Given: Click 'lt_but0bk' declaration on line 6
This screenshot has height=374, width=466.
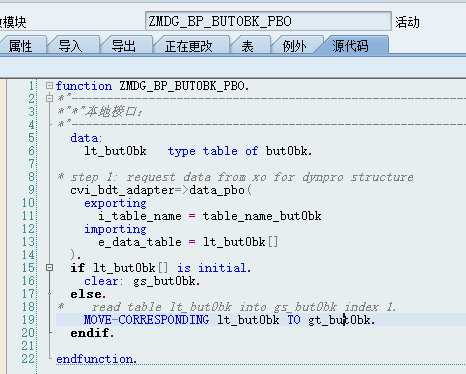Looking at the screenshot, I should click(115, 151).
